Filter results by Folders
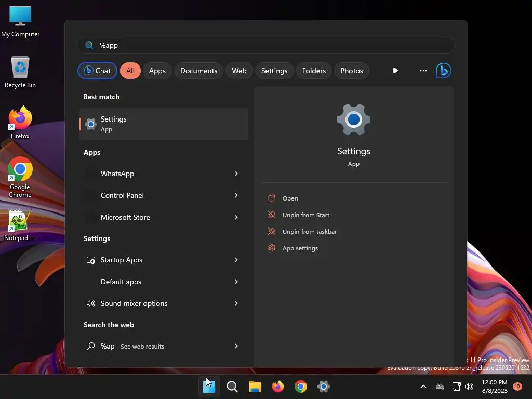The image size is (532, 399). [x=314, y=71]
